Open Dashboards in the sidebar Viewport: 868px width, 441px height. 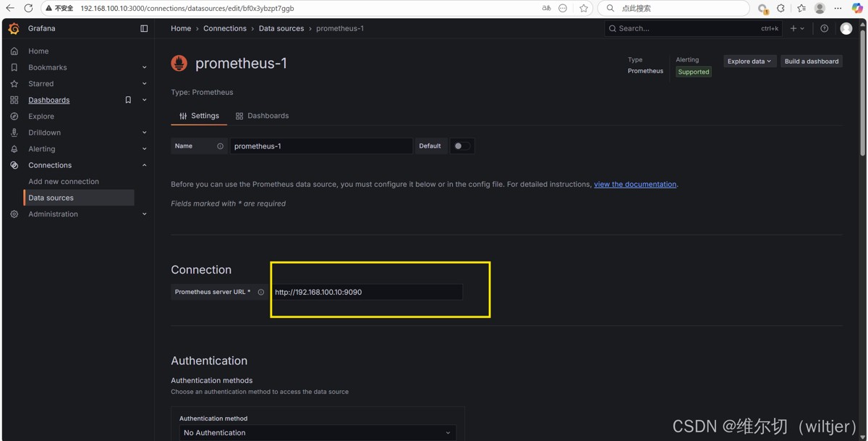[49, 100]
